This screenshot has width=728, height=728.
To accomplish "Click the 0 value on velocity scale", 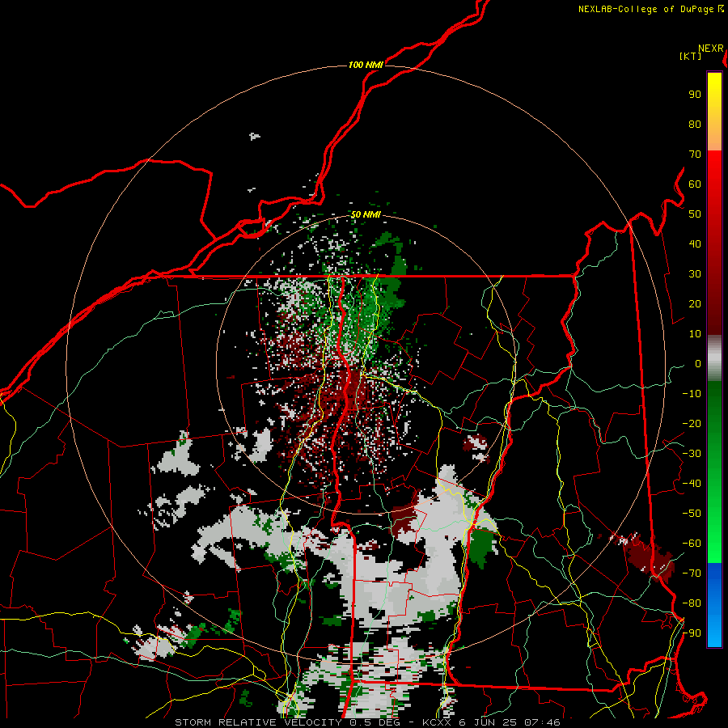I will pyautogui.click(x=698, y=363).
